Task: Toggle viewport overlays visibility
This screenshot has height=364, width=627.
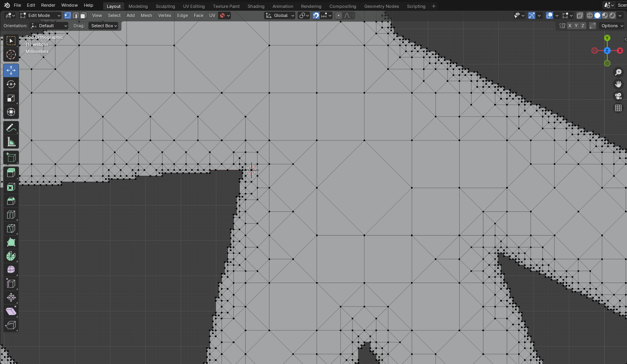Action: (x=549, y=15)
